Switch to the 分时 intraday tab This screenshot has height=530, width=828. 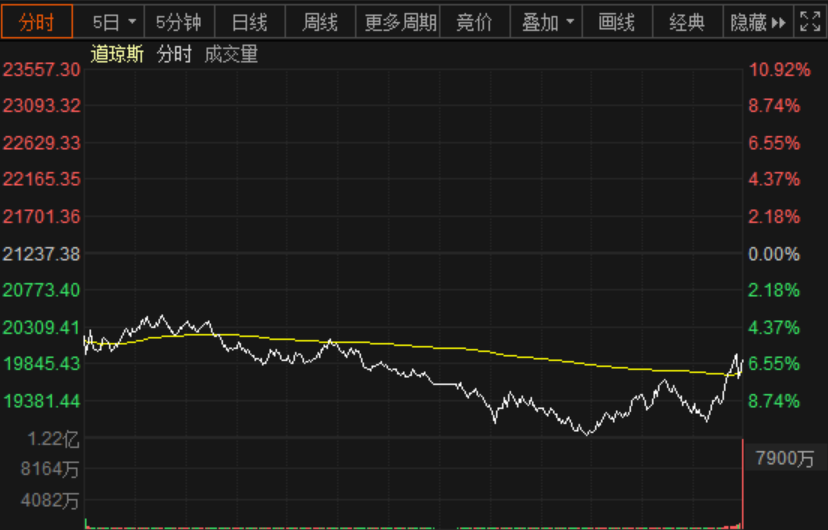click(x=37, y=23)
